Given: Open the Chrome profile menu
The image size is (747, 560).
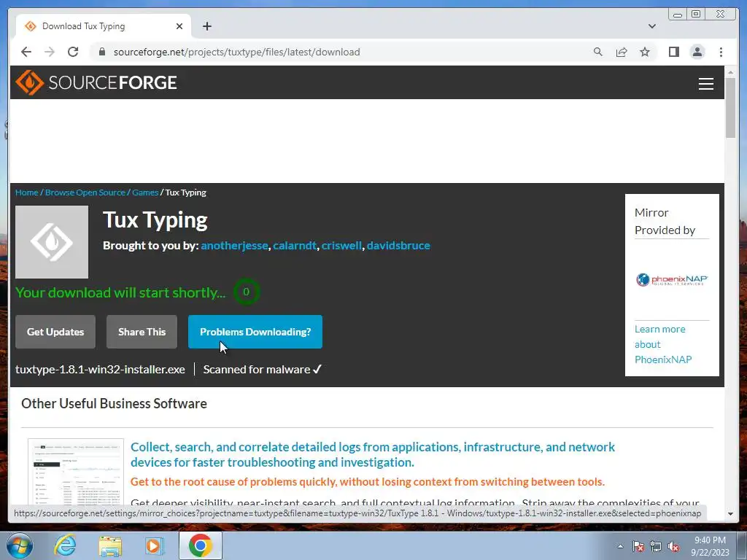Looking at the screenshot, I should (697, 52).
